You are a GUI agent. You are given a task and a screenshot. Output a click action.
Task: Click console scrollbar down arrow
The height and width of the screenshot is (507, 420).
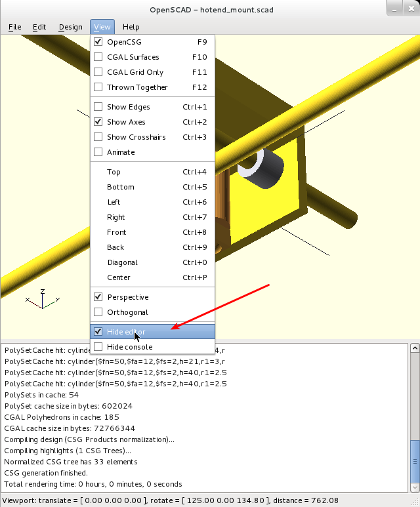pyautogui.click(x=415, y=487)
